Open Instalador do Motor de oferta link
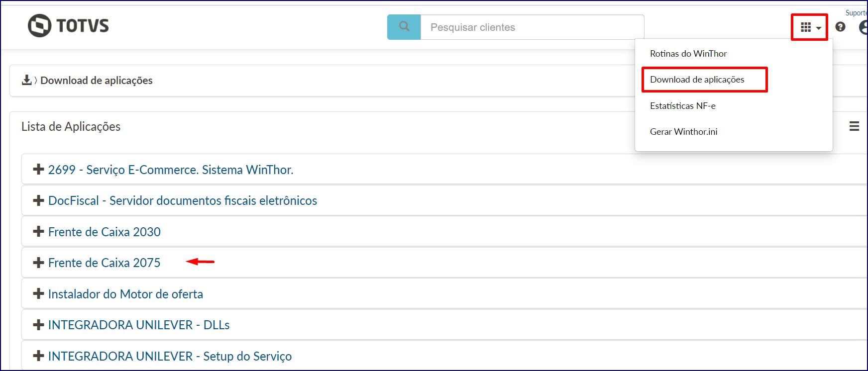The image size is (868, 371). pyautogui.click(x=125, y=294)
